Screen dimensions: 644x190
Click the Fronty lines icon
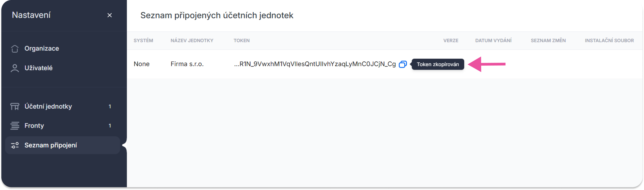pos(15,126)
